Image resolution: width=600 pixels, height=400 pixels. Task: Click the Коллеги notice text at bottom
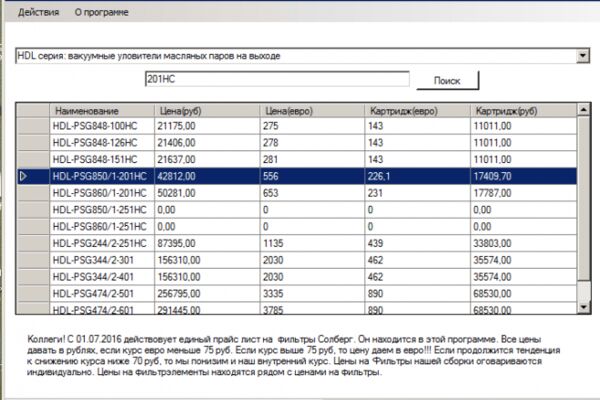293,355
